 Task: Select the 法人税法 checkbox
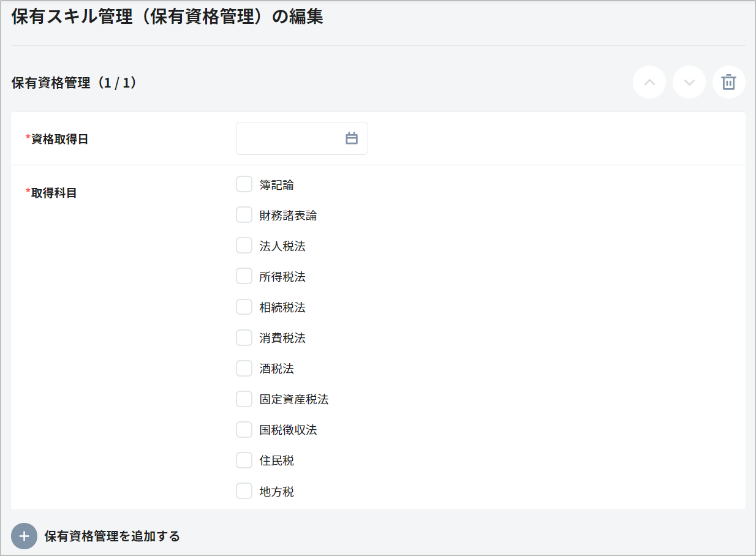point(244,246)
